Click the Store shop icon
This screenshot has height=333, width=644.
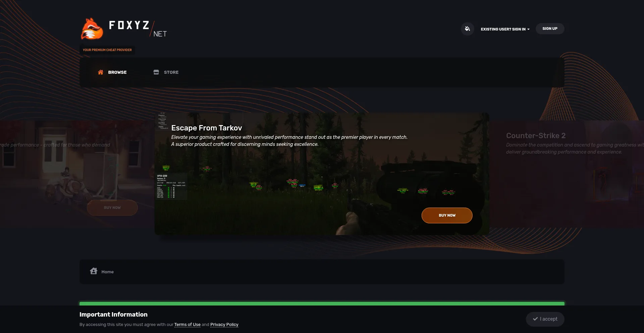(156, 72)
